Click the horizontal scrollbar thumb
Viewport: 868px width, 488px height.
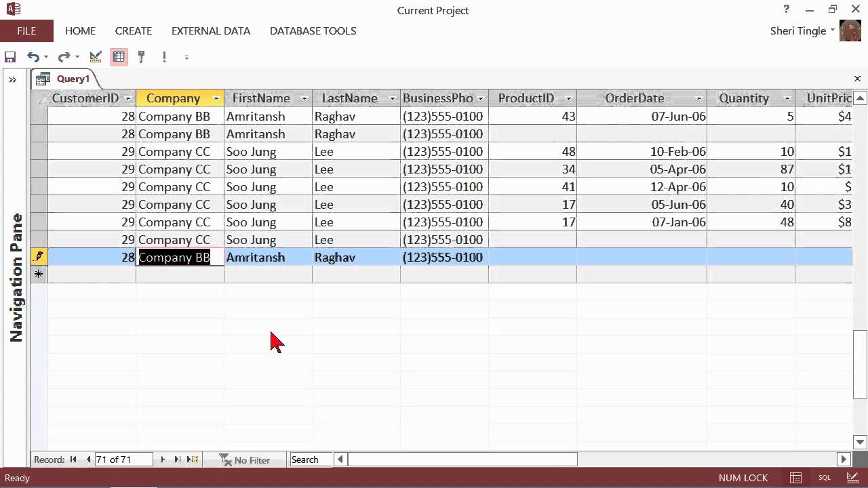click(462, 460)
